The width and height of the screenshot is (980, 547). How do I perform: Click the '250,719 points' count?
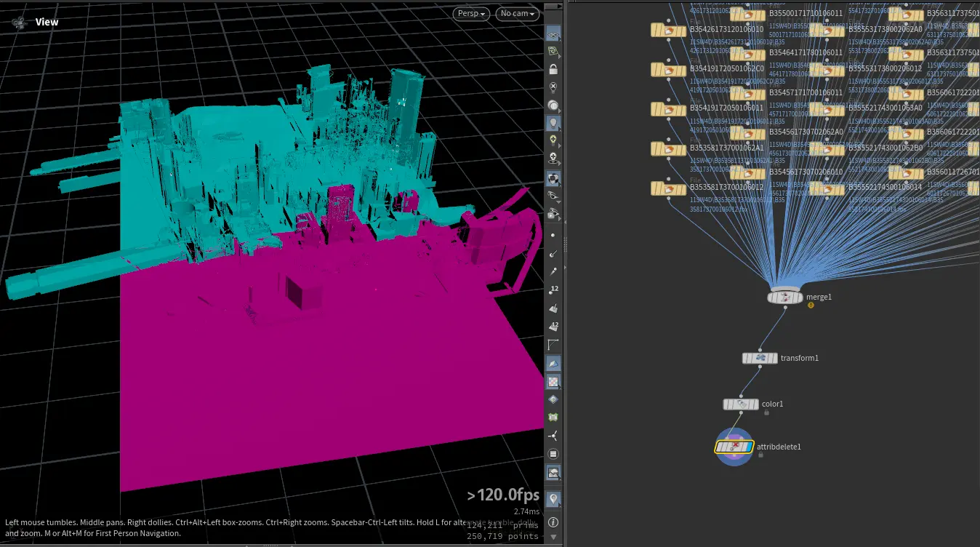(x=503, y=536)
